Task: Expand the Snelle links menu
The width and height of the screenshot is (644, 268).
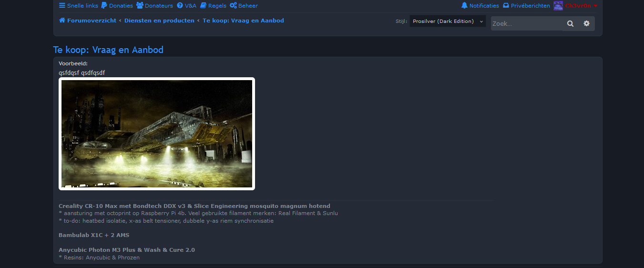Action: pos(78,6)
